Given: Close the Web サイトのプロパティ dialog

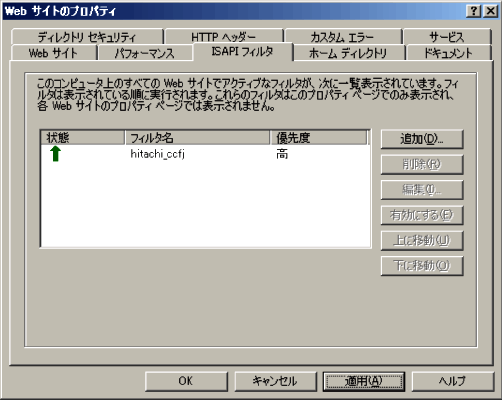Looking at the screenshot, I should [x=491, y=11].
